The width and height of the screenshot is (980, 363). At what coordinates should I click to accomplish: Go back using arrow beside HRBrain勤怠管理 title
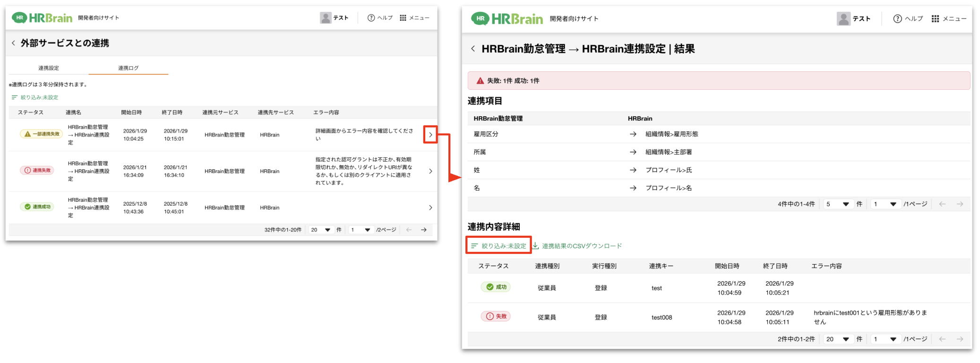tap(473, 49)
